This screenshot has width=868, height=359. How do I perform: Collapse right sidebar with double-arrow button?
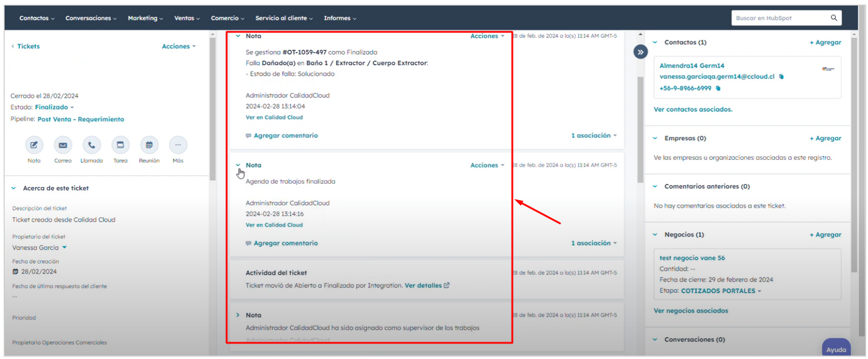[640, 52]
